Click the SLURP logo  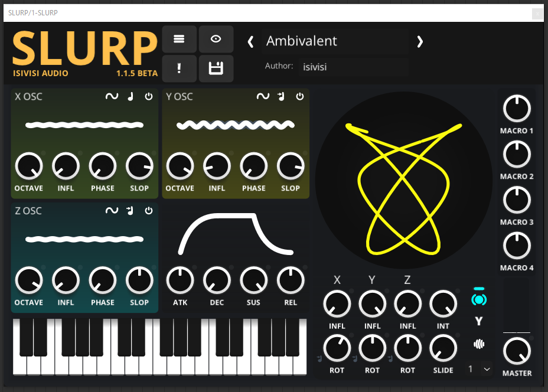pos(85,48)
